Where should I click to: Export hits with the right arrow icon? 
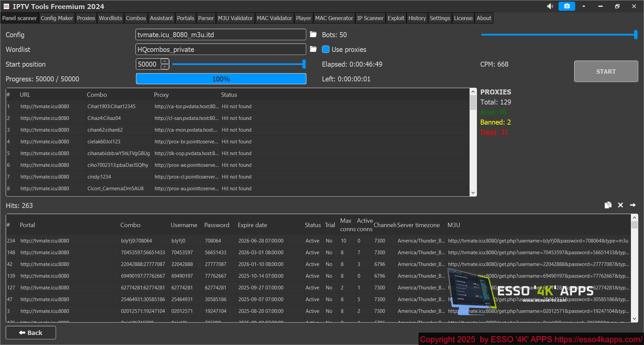point(633,205)
